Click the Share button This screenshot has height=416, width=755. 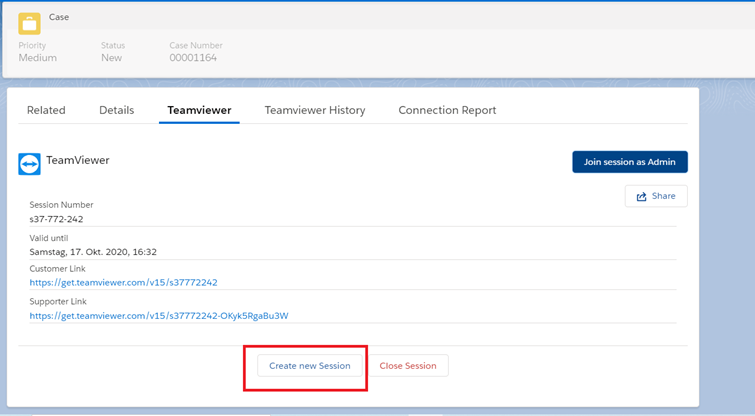pos(656,196)
